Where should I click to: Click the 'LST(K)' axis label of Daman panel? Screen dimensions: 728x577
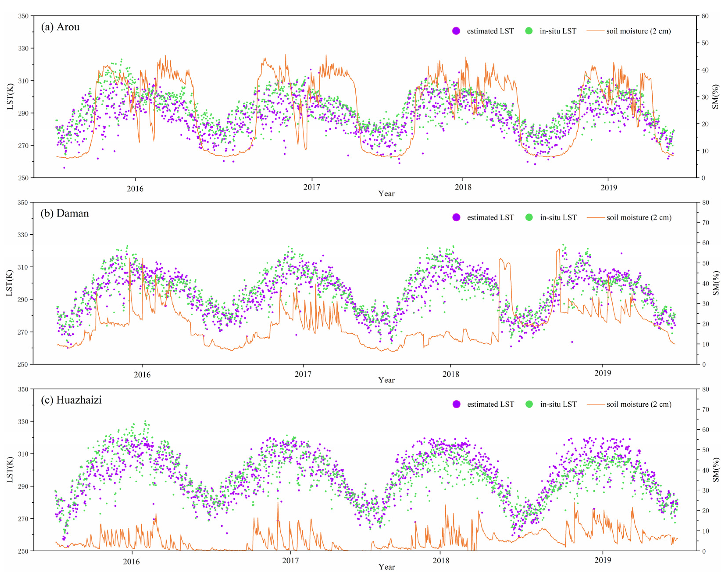point(9,283)
